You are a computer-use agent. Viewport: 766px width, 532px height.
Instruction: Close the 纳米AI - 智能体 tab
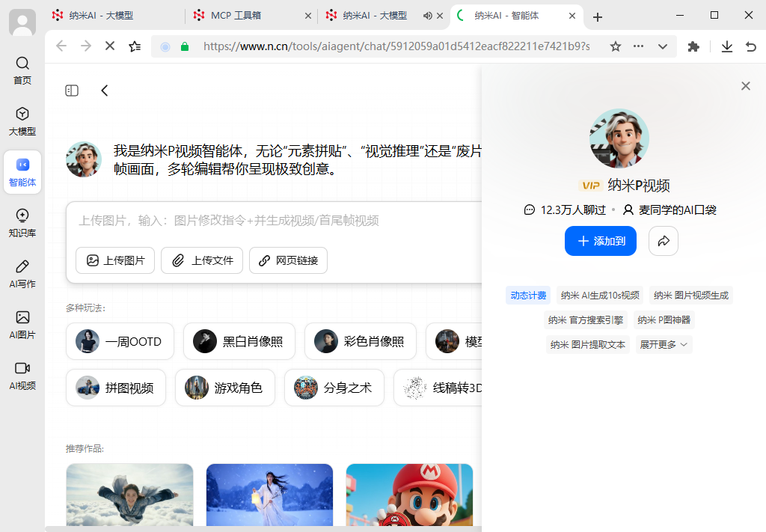click(x=572, y=16)
